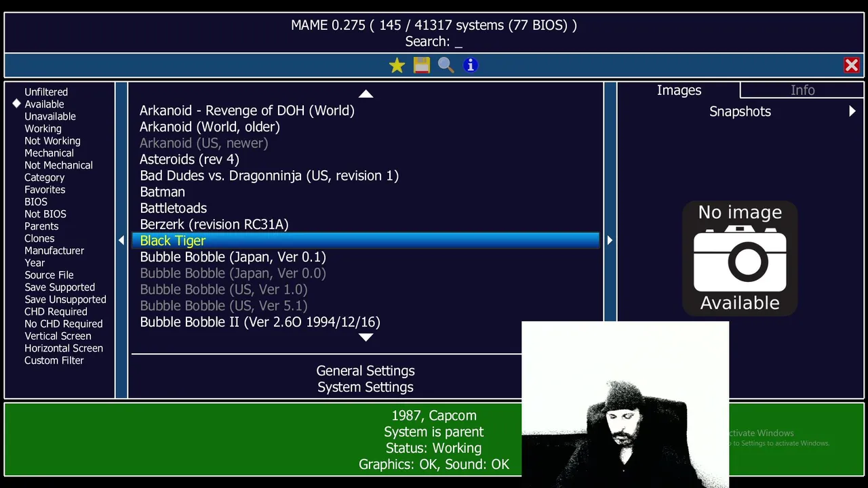Viewport: 868px width, 488px height.
Task: Choose the Save Supported filter
Action: pos(60,287)
